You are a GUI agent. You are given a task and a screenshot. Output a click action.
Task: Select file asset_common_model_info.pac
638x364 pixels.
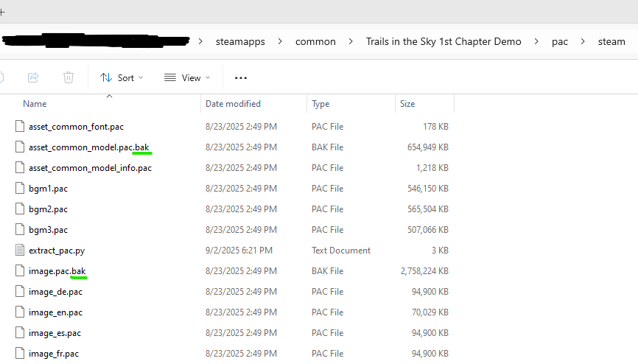pyautogui.click(x=90, y=168)
